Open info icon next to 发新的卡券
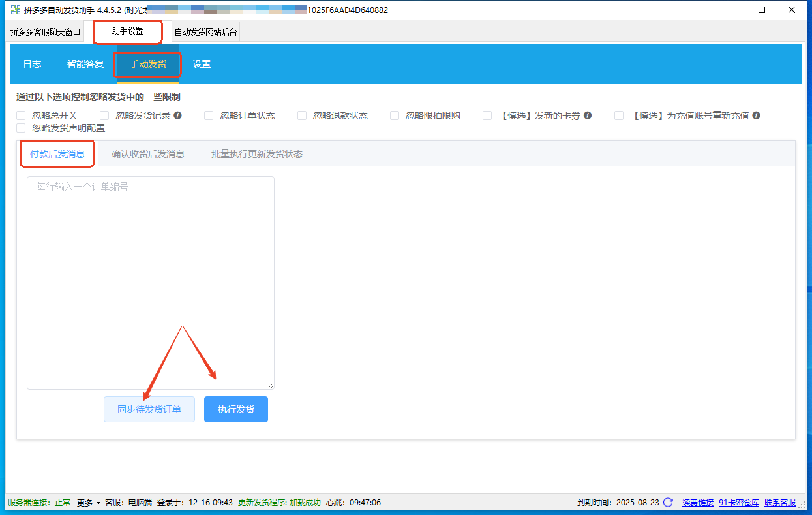Image resolution: width=812 pixels, height=515 pixels. click(x=588, y=116)
